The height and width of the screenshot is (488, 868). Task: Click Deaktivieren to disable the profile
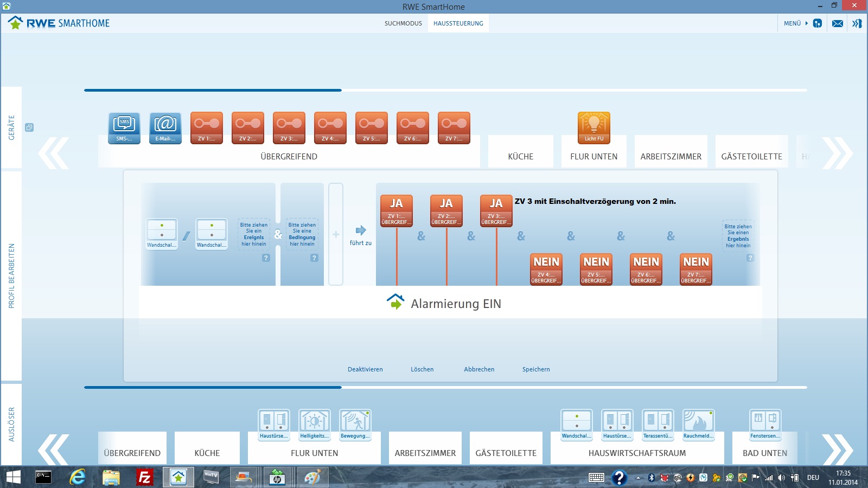coord(365,369)
